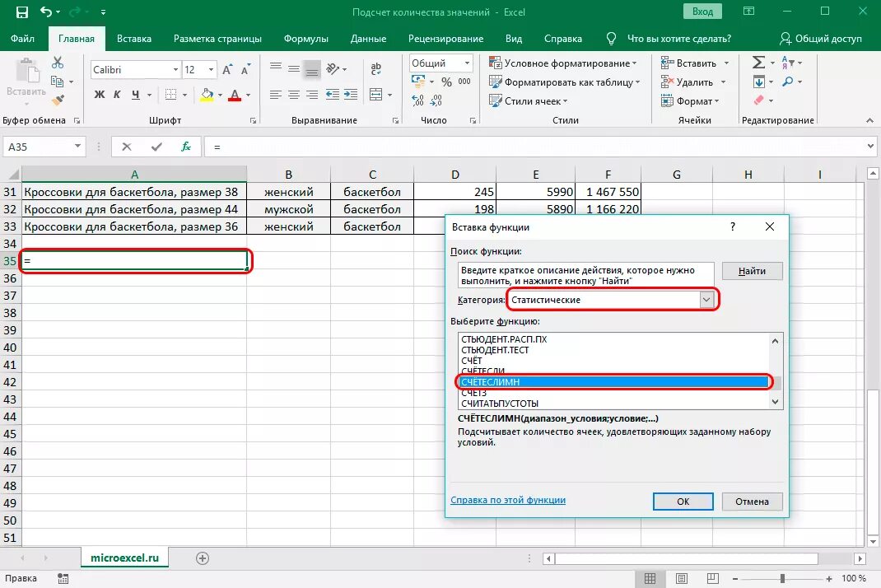Save the workbook with the floppy icon
881x588 pixels.
[x=22, y=12]
